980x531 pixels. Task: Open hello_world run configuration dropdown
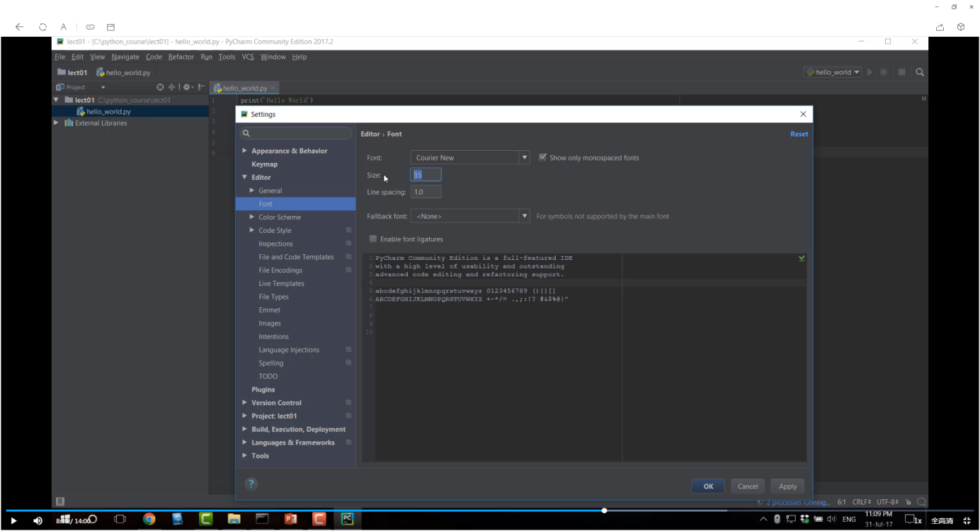coord(832,72)
